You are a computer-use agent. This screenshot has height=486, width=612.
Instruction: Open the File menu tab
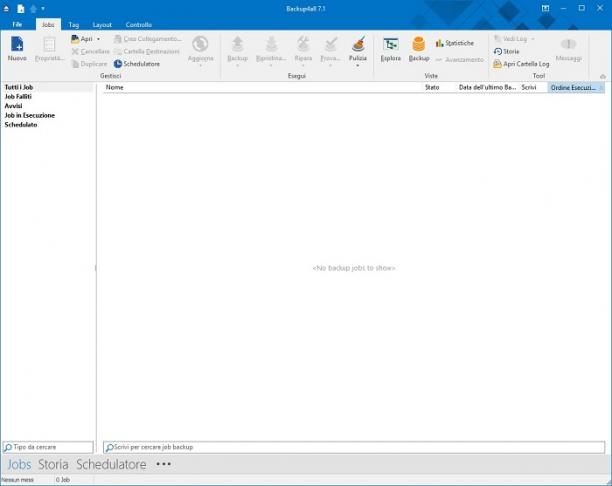(x=17, y=24)
